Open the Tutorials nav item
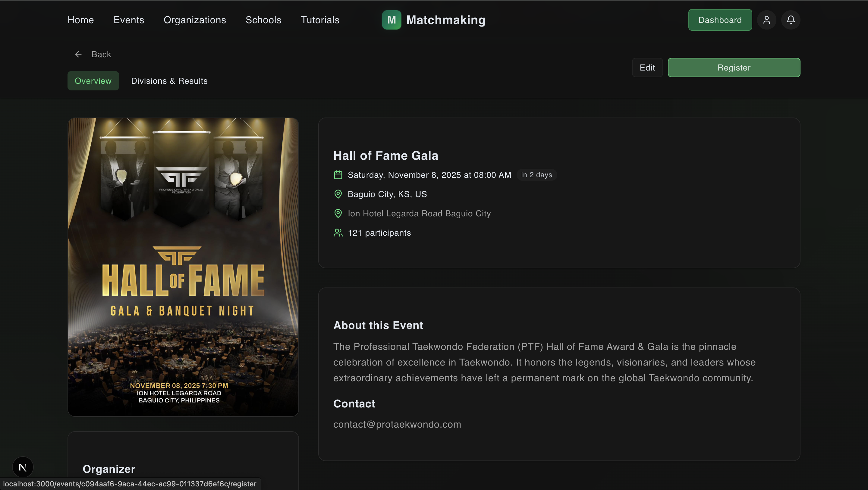This screenshot has height=490, width=868. tap(320, 20)
